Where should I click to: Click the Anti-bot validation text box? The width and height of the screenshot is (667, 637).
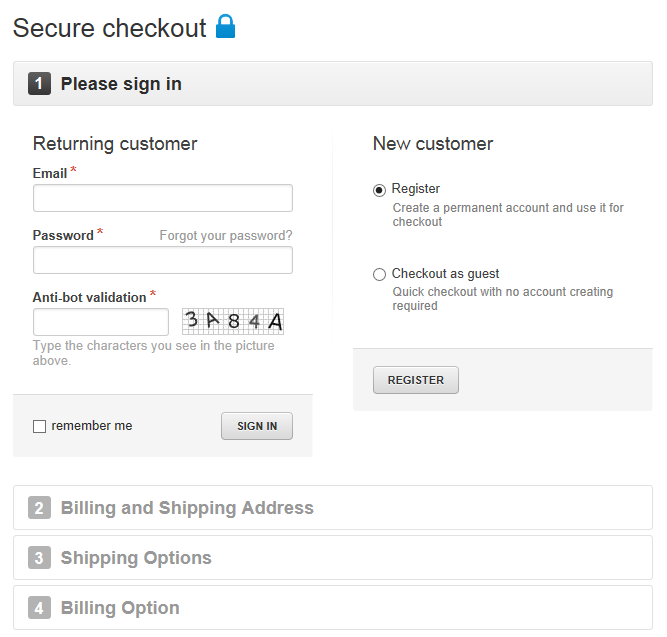tap(101, 322)
